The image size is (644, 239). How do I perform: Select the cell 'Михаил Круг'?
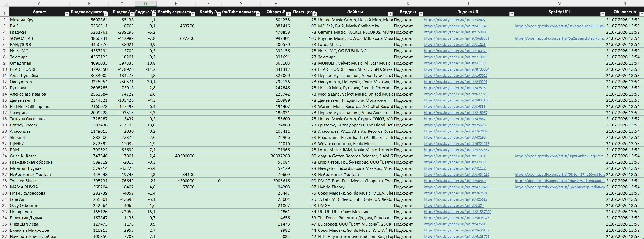pyautogui.click(x=39, y=20)
